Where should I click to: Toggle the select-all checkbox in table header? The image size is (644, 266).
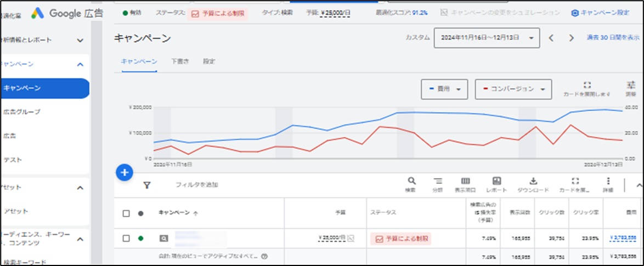pyautogui.click(x=126, y=213)
